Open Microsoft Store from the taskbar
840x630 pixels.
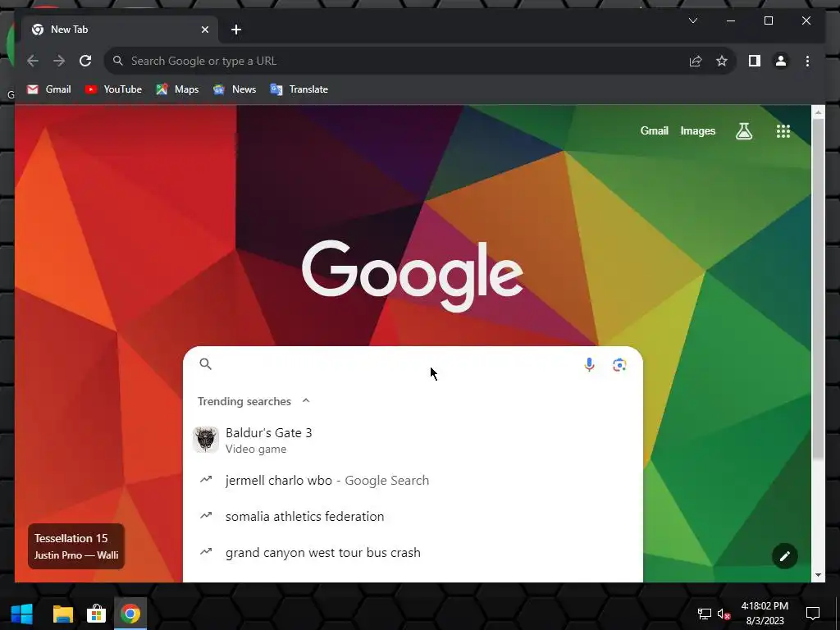[x=97, y=614]
